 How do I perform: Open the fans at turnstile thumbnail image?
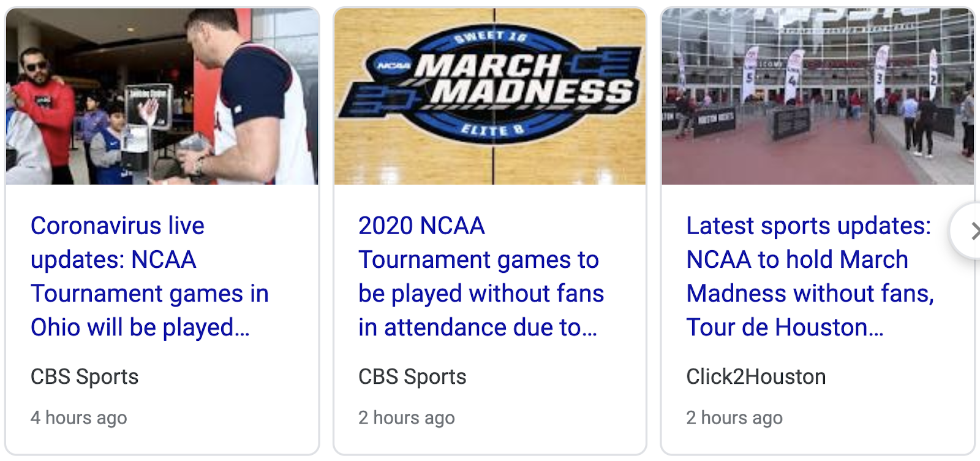162,97
